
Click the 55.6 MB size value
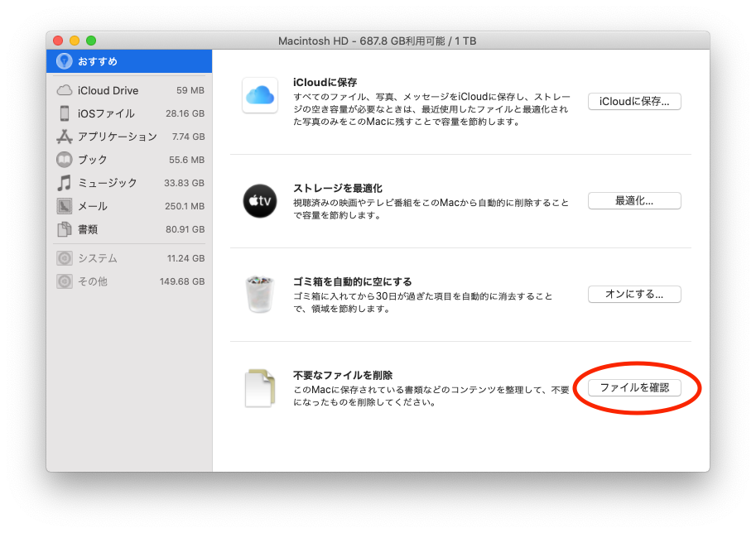[186, 160]
